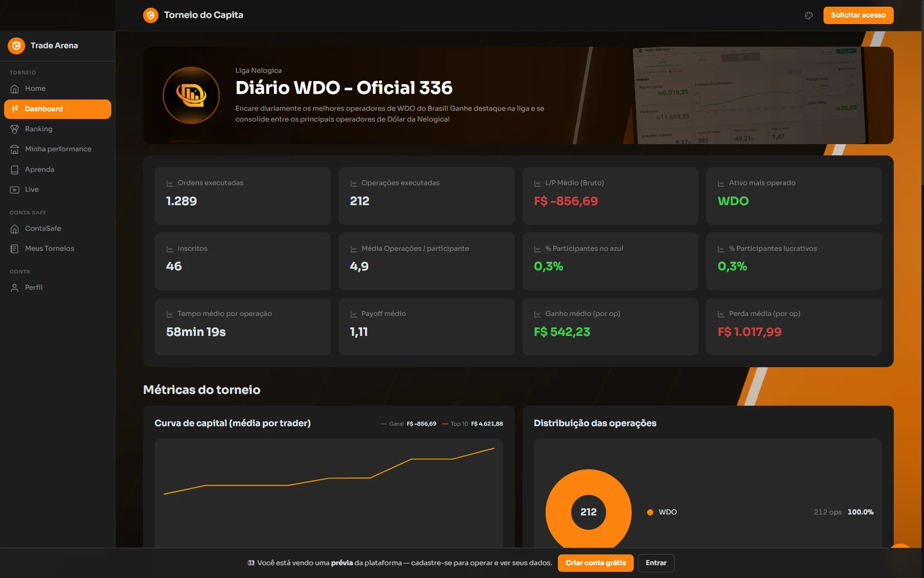
Task: Click the Torneio do Capita header logo
Action: tap(151, 15)
